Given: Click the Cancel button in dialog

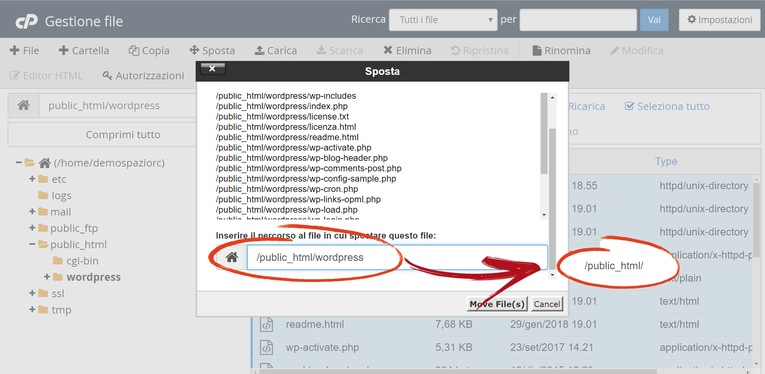Looking at the screenshot, I should coord(547,304).
